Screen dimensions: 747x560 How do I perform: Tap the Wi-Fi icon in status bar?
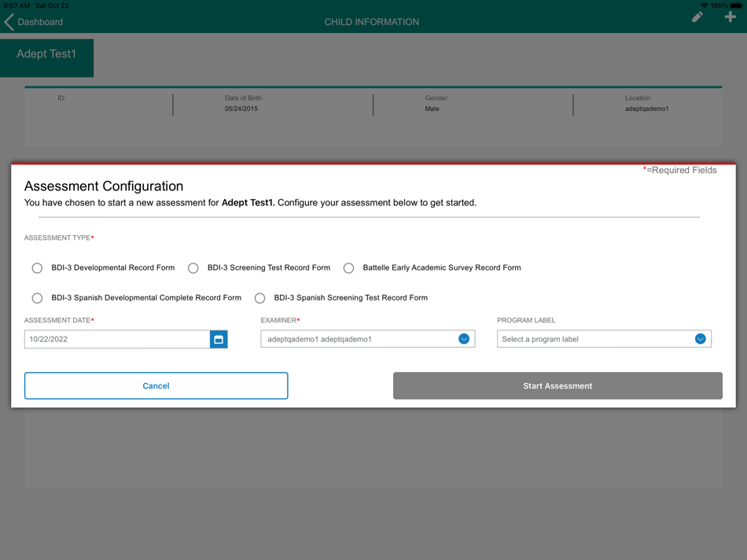(x=704, y=6)
